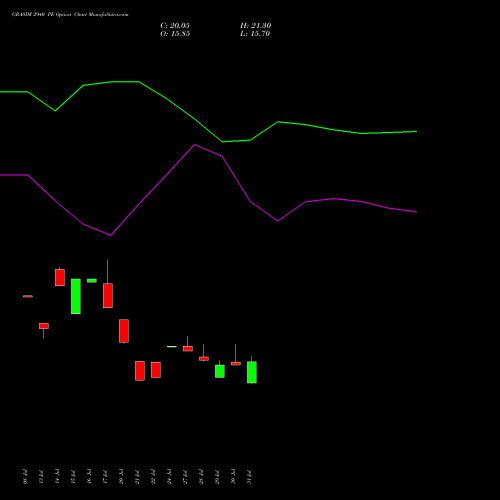Click the red candle above 21 Jul

point(140,371)
